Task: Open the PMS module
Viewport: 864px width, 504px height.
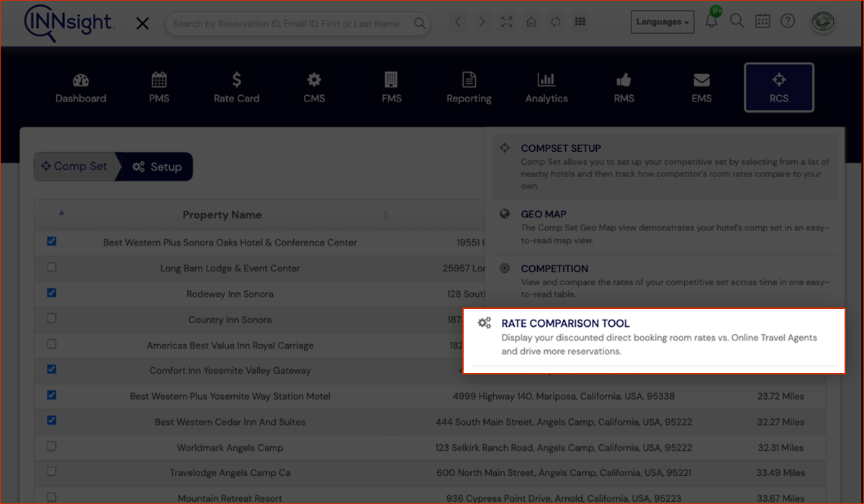Action: [159, 88]
